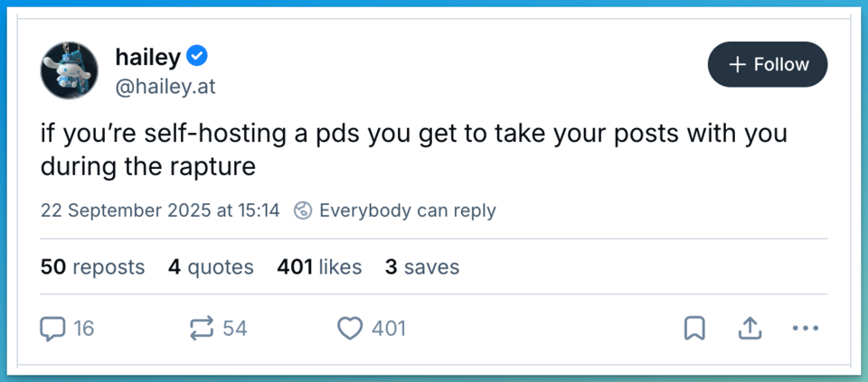Follow hailey with the Follow button
This screenshot has width=868, height=382.
pyautogui.click(x=768, y=64)
